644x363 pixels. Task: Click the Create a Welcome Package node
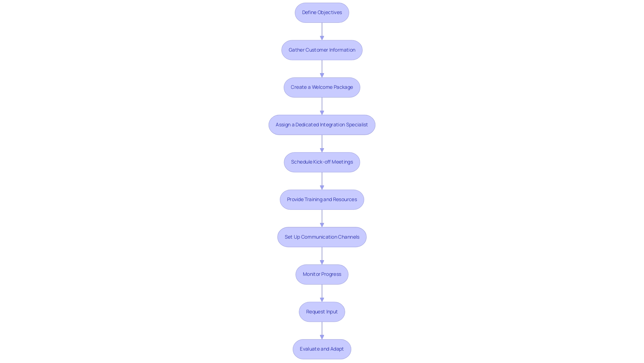tap(322, 87)
